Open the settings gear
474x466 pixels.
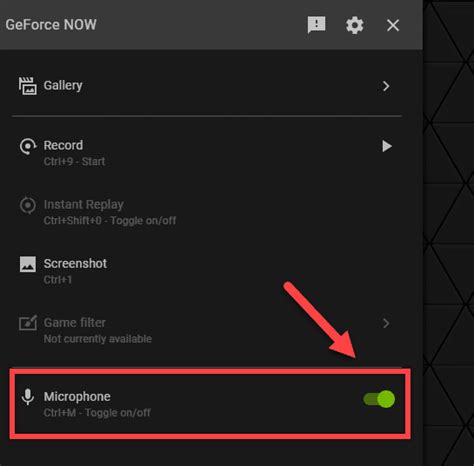click(354, 25)
